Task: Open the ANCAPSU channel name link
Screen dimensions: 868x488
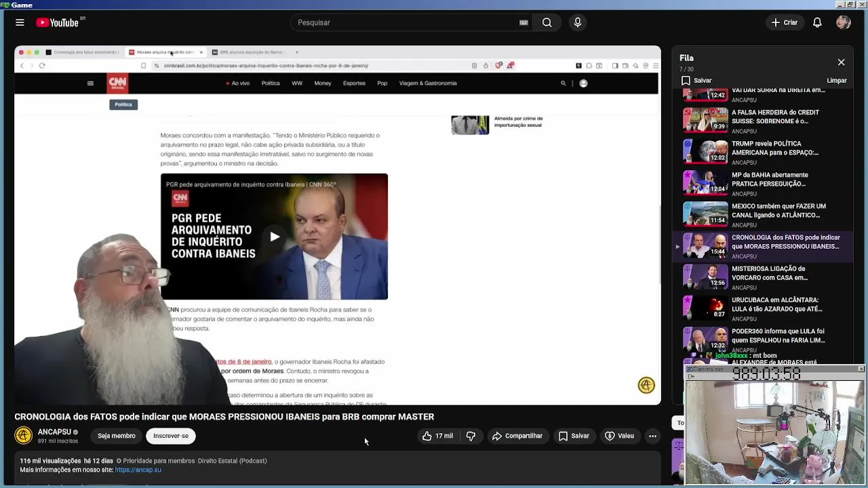Action: click(x=54, y=432)
